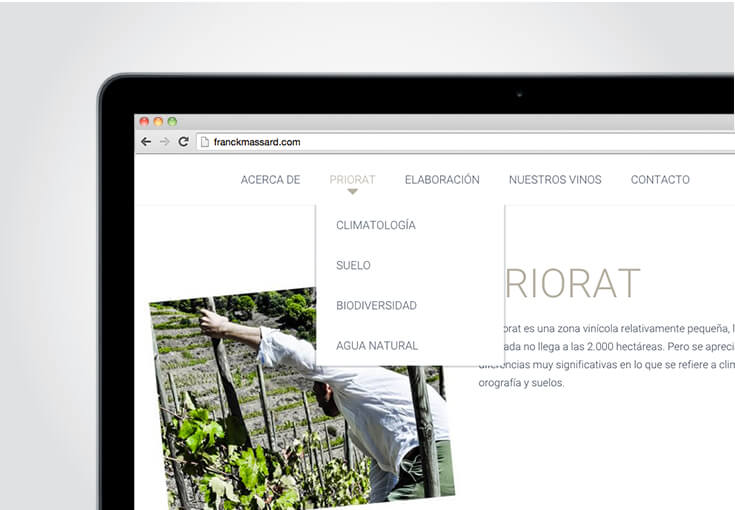Click the browser back arrow

146,142
